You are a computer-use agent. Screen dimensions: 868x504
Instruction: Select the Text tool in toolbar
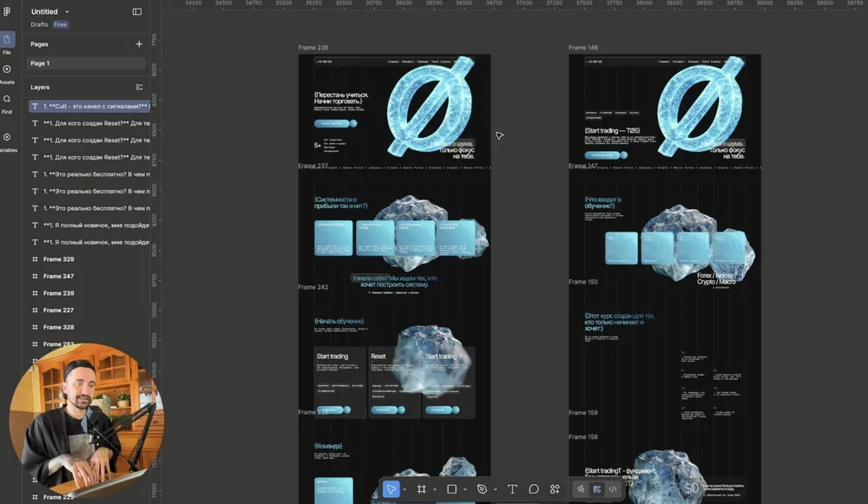[513, 489]
